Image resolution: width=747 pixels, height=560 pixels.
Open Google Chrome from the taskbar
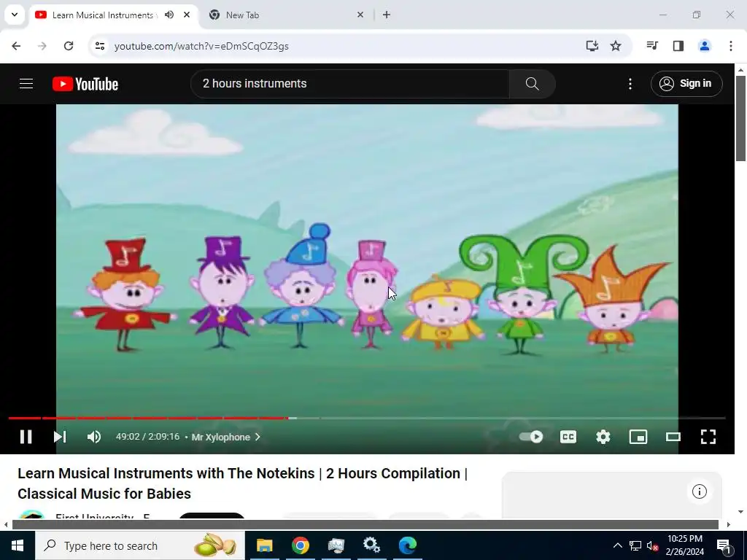click(300, 545)
